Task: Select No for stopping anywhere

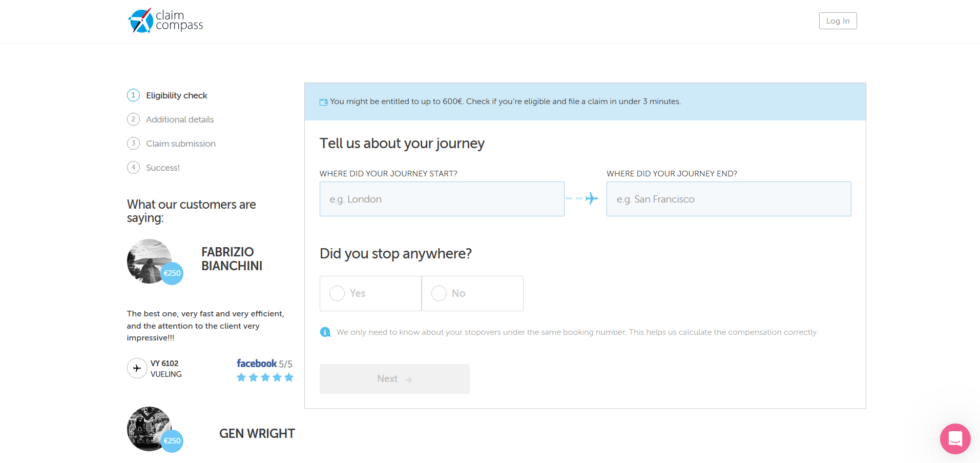Action: tap(472, 293)
